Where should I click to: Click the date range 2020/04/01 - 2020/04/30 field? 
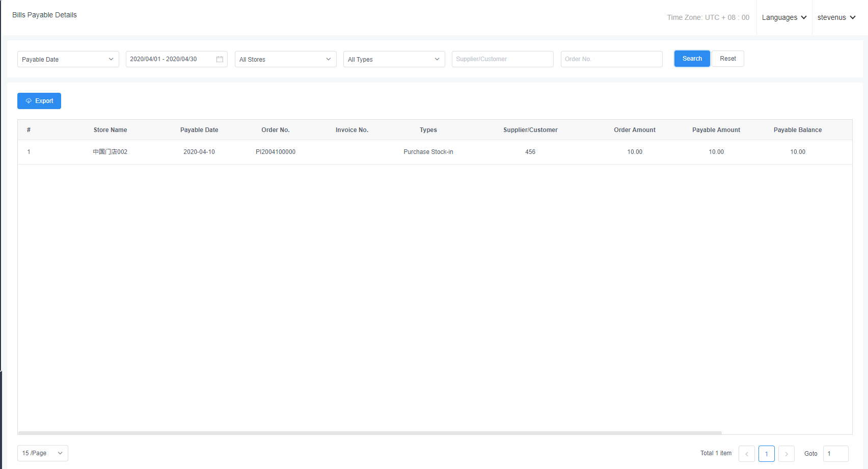tap(168, 59)
